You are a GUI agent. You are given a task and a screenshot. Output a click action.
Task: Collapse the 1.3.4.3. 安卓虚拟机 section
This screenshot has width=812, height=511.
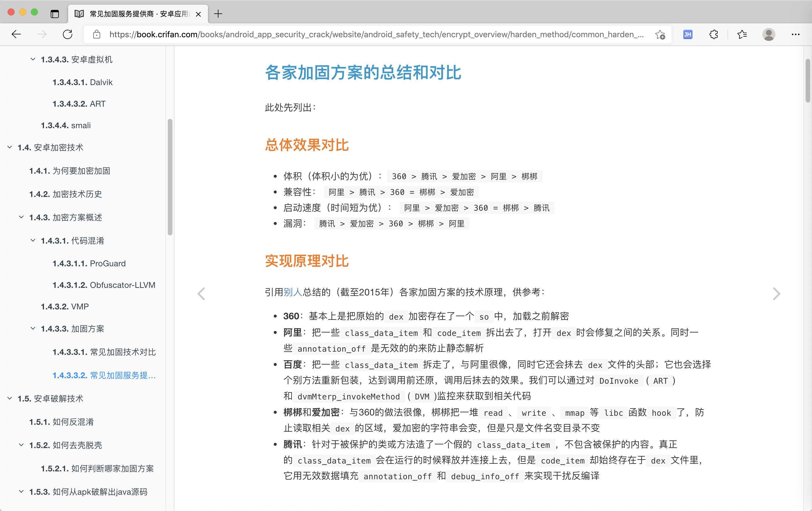click(33, 59)
